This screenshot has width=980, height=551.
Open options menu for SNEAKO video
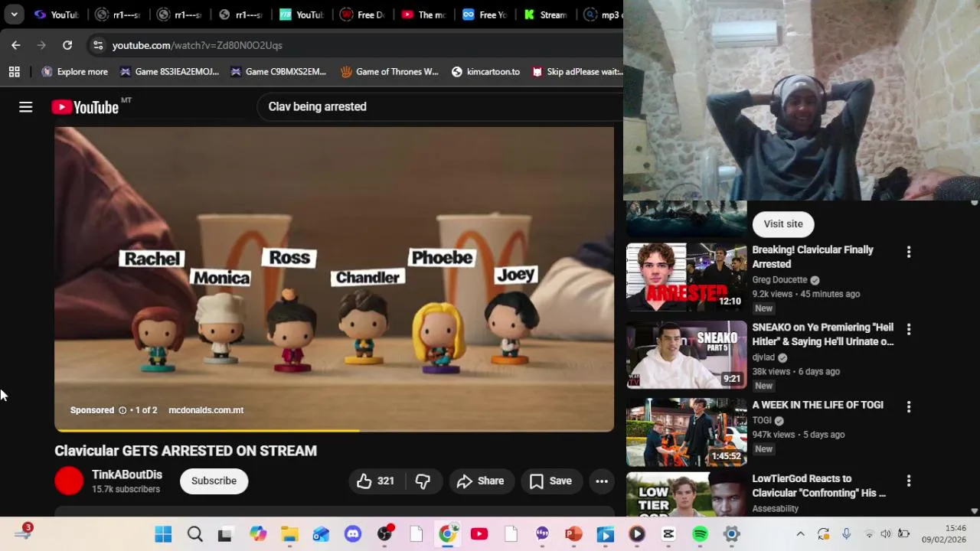click(909, 329)
